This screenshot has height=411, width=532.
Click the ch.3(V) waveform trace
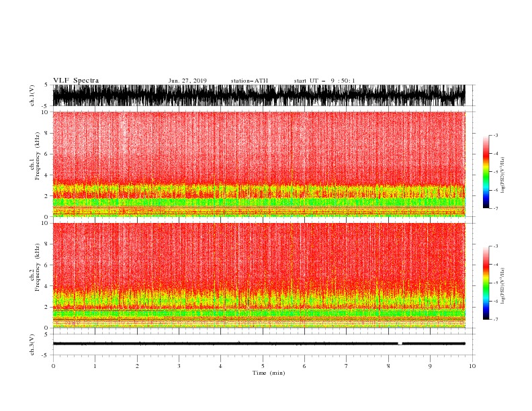pyautogui.click(x=259, y=344)
